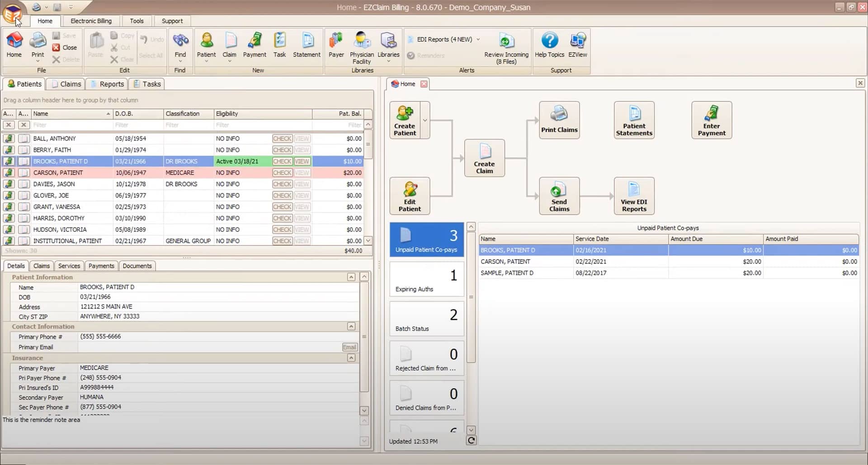
Task: Click the Name filter input field
Action: (71, 125)
